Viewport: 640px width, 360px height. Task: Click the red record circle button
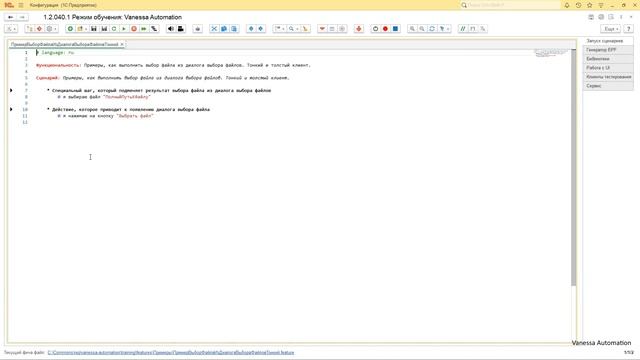tap(385, 29)
